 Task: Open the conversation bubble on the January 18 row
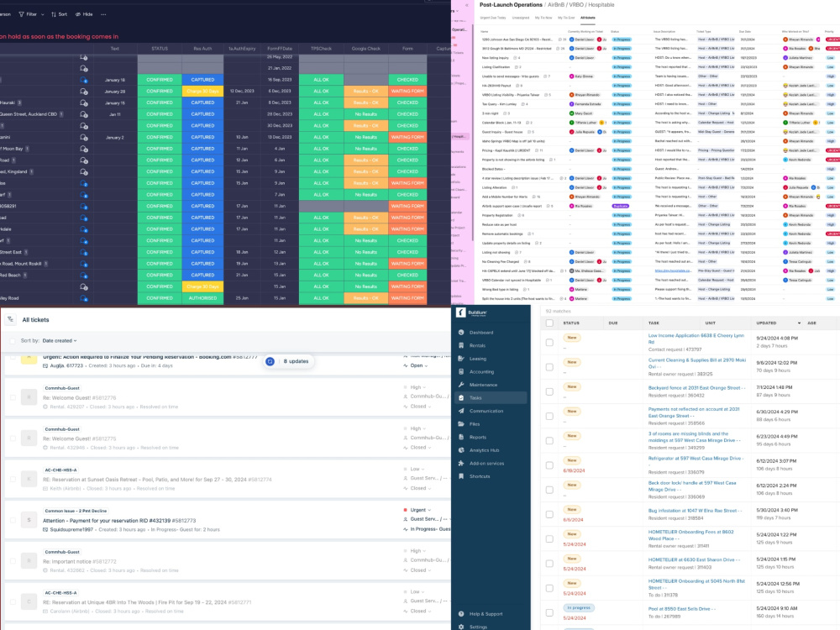click(x=83, y=80)
